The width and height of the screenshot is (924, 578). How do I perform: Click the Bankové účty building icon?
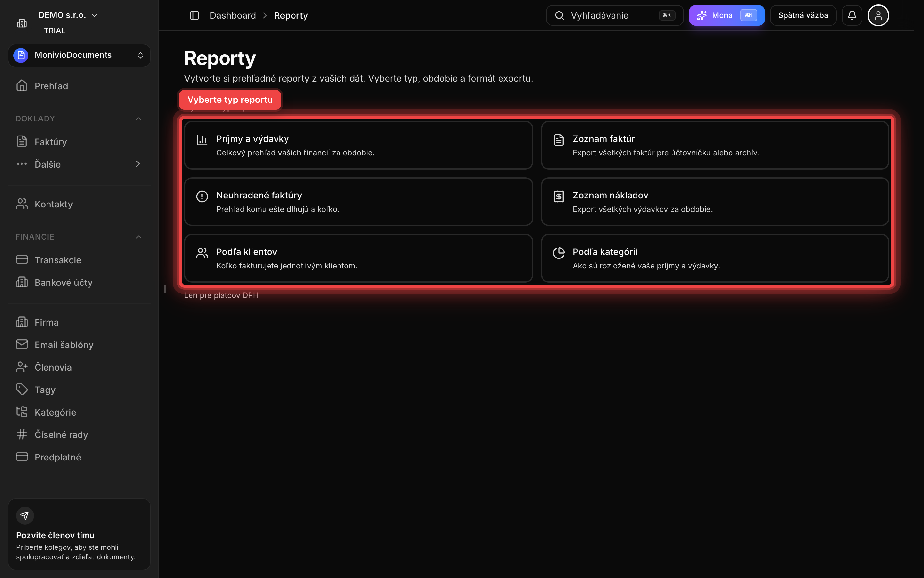22,282
